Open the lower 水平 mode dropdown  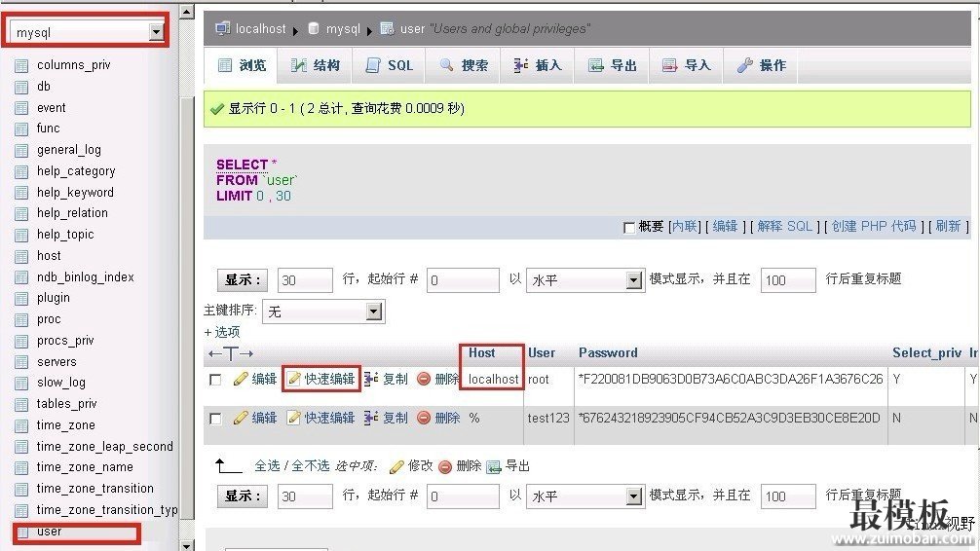pyautogui.click(x=585, y=496)
